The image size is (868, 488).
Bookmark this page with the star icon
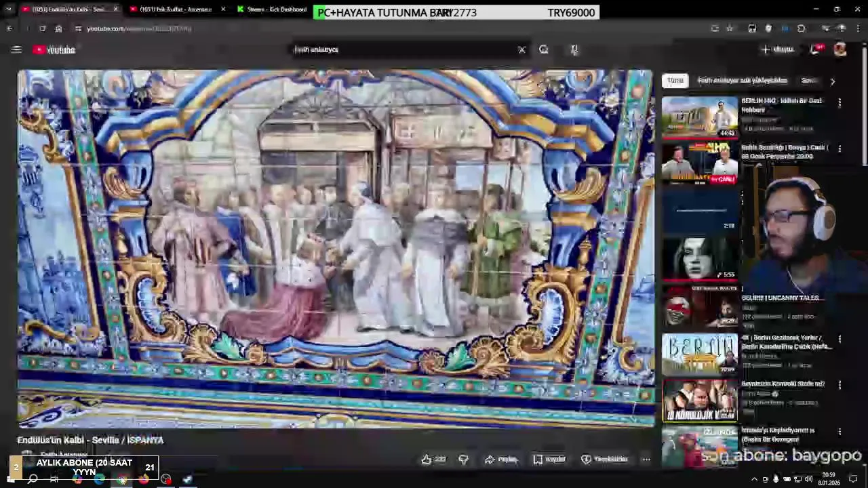coord(730,28)
